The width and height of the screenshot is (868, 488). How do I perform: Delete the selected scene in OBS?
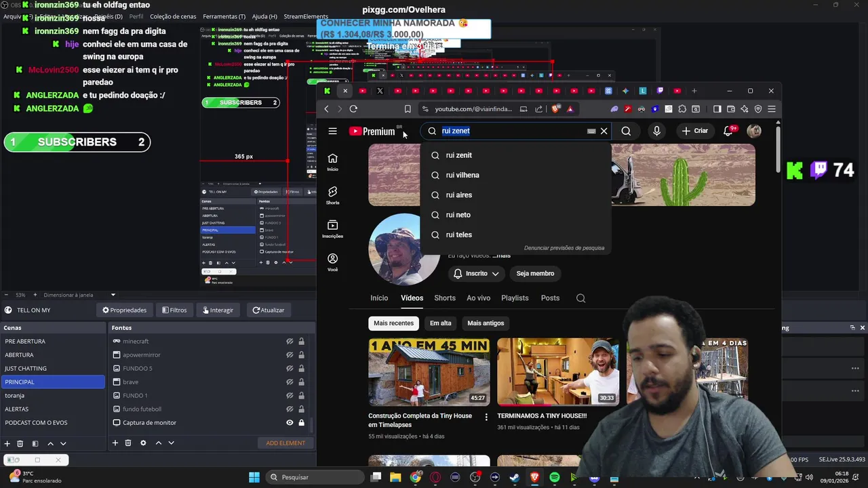coord(20,443)
